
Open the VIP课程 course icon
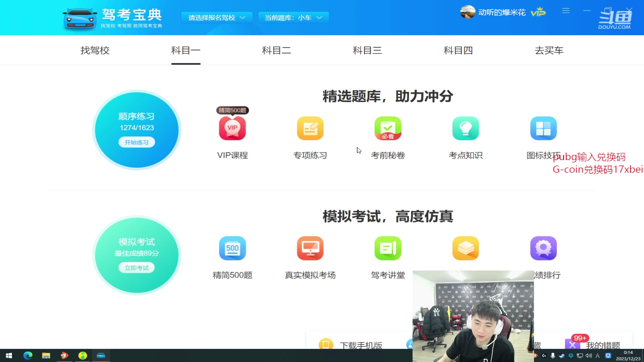[232, 128]
